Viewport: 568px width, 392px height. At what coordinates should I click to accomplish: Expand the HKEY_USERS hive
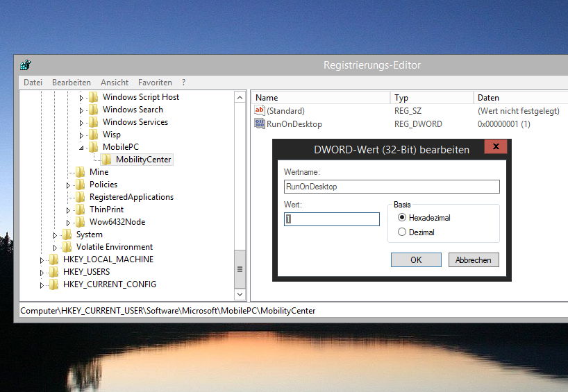coord(42,273)
